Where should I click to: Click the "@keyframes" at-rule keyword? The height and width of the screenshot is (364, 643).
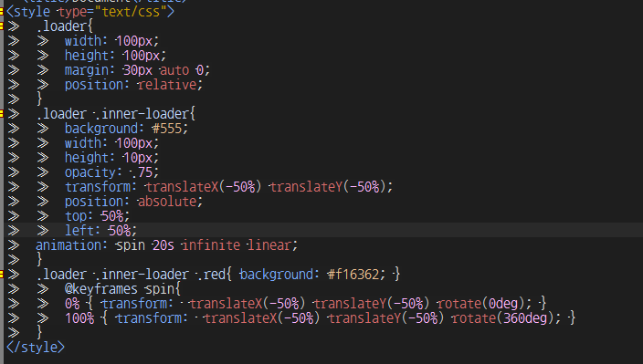100,289
